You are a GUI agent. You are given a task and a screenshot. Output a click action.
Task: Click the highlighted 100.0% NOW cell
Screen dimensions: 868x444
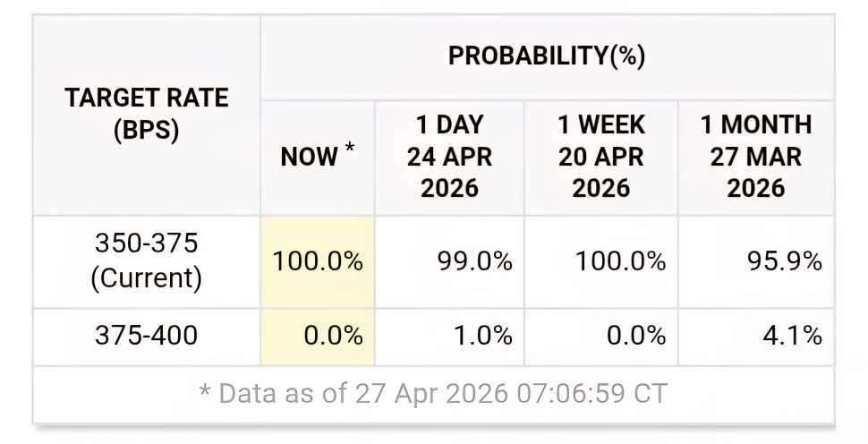point(317,261)
